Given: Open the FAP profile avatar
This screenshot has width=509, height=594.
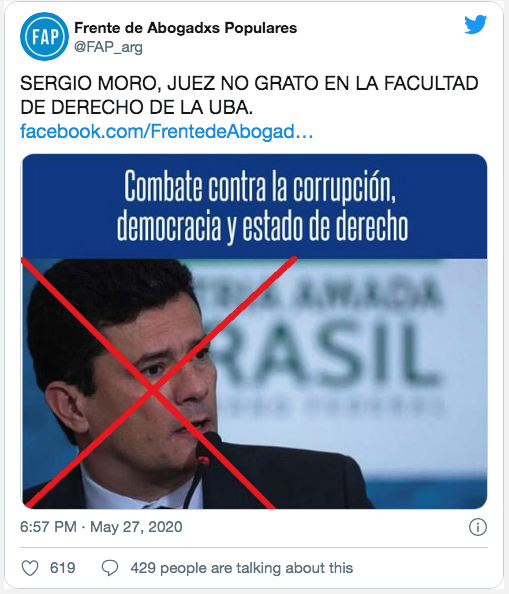Looking at the screenshot, I should pyautogui.click(x=44, y=36).
